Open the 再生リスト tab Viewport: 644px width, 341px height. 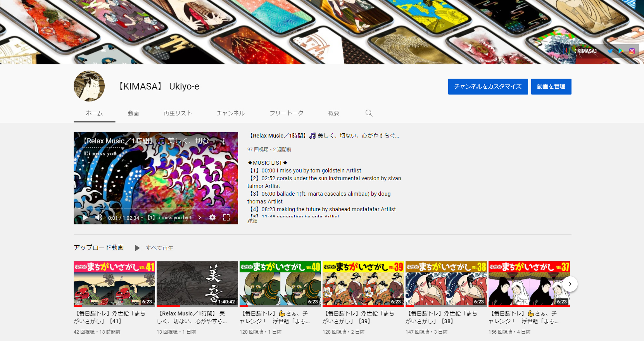coord(178,113)
